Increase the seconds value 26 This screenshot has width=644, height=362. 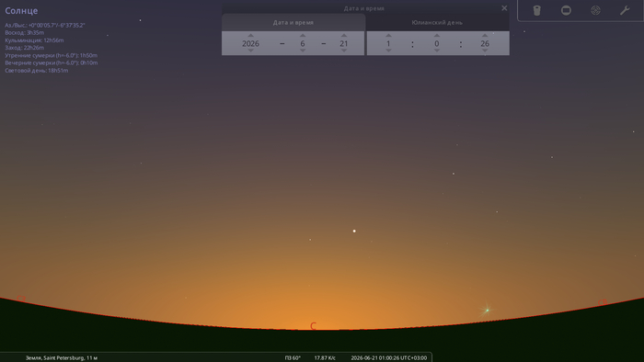(485, 35)
